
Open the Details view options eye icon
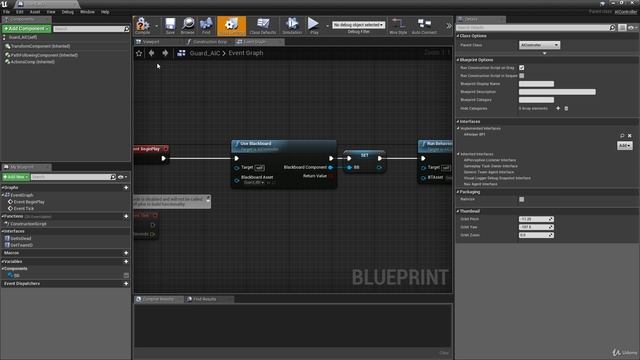tap(632, 28)
